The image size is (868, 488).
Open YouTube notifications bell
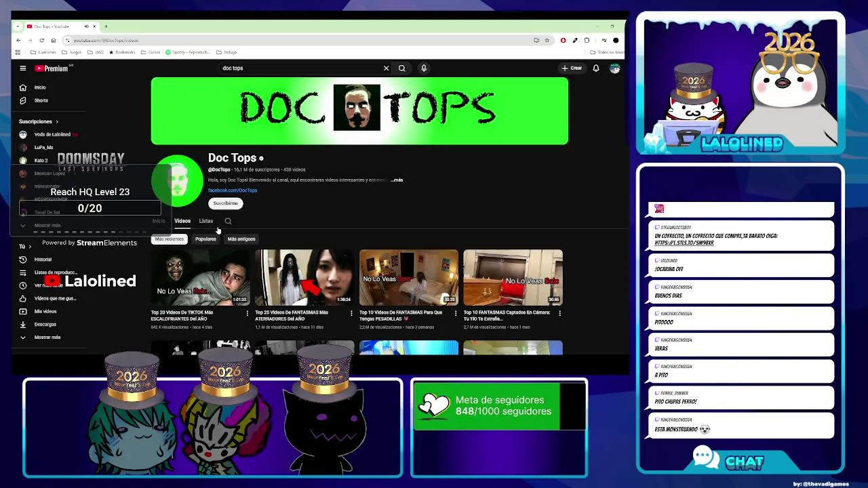(596, 68)
